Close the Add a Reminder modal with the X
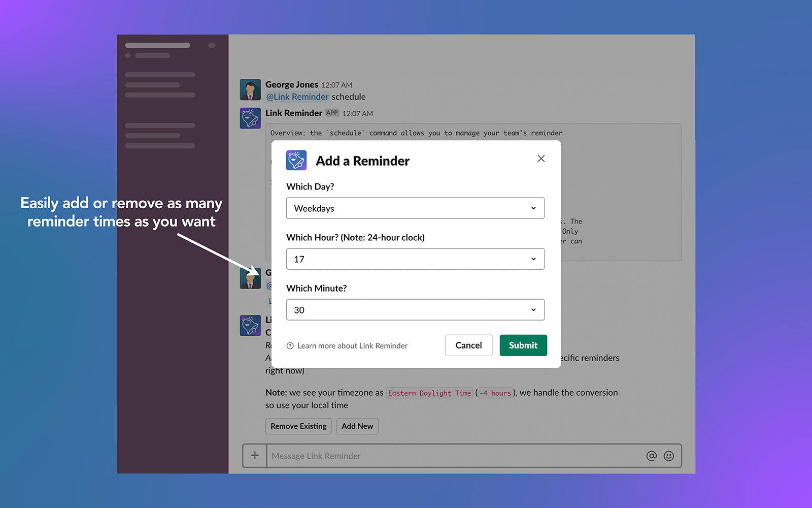 point(541,158)
